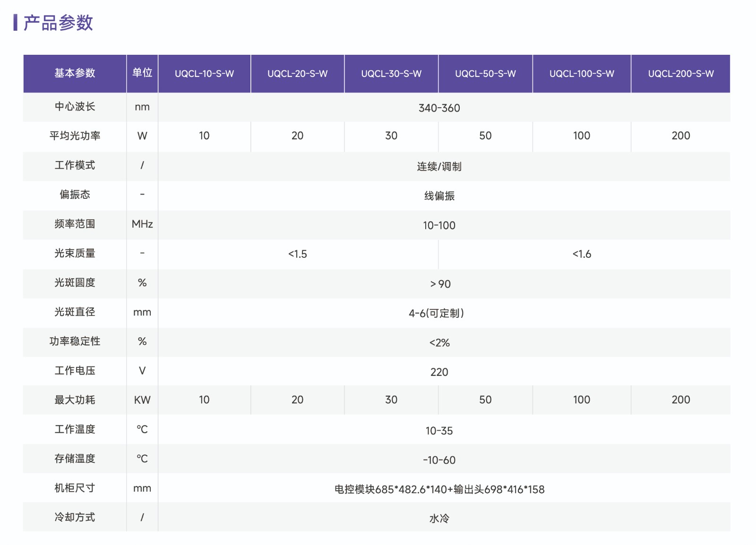The height and width of the screenshot is (545, 756).
Task: Select the UQCL-10-S-W model header
Action: pyautogui.click(x=204, y=74)
